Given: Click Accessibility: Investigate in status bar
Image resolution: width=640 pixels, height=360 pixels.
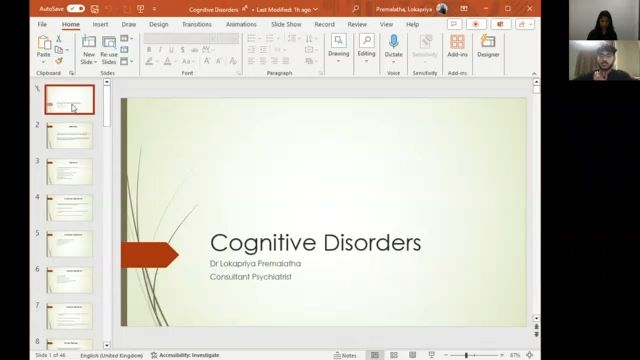Looking at the screenshot, I should pyautogui.click(x=185, y=355).
